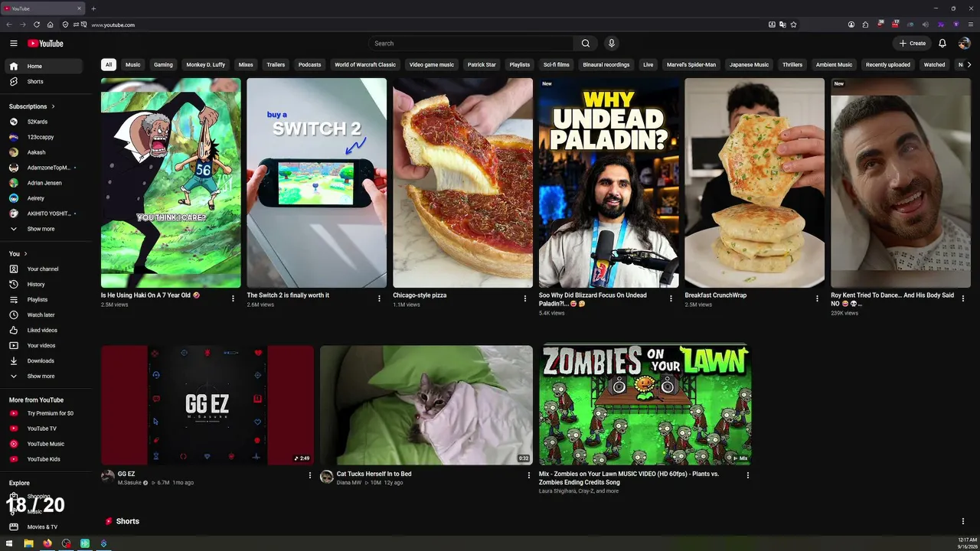The width and height of the screenshot is (980, 551).
Task: Click the translate page icon in address bar
Action: point(782,24)
